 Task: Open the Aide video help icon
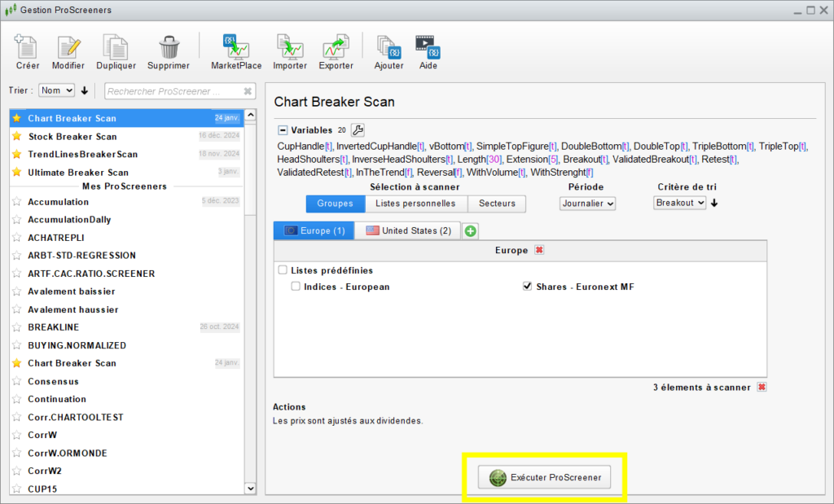(428, 46)
